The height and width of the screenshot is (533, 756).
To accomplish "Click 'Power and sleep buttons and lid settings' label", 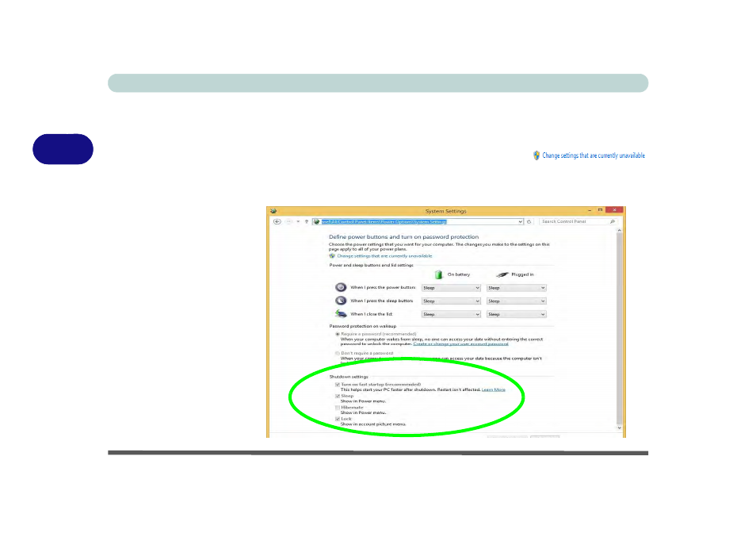I will (x=371, y=265).
